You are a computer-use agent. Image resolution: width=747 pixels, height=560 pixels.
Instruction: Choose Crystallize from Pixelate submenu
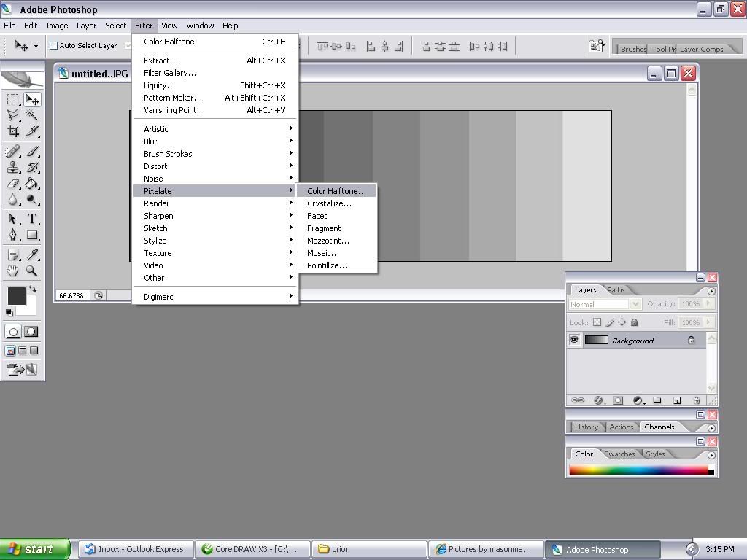click(x=336, y=203)
